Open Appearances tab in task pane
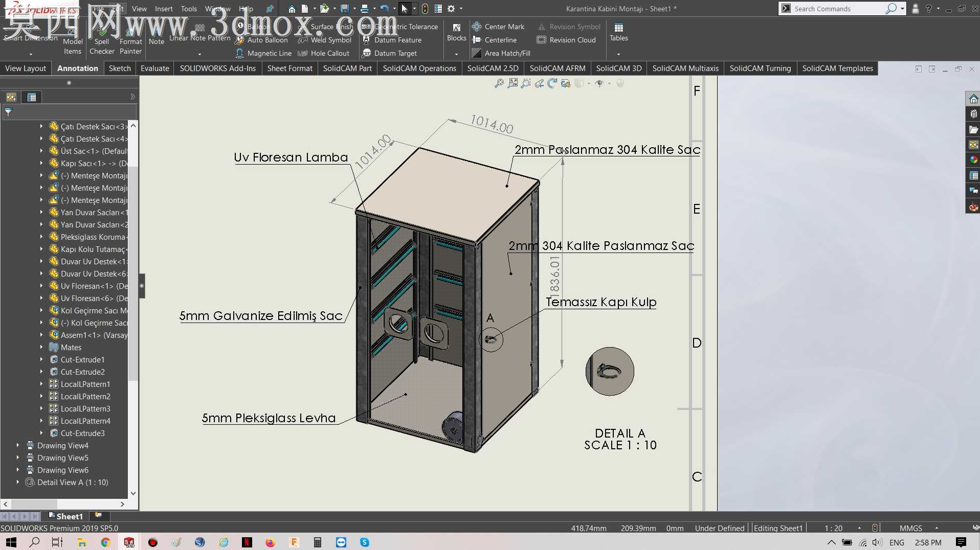 tap(973, 160)
